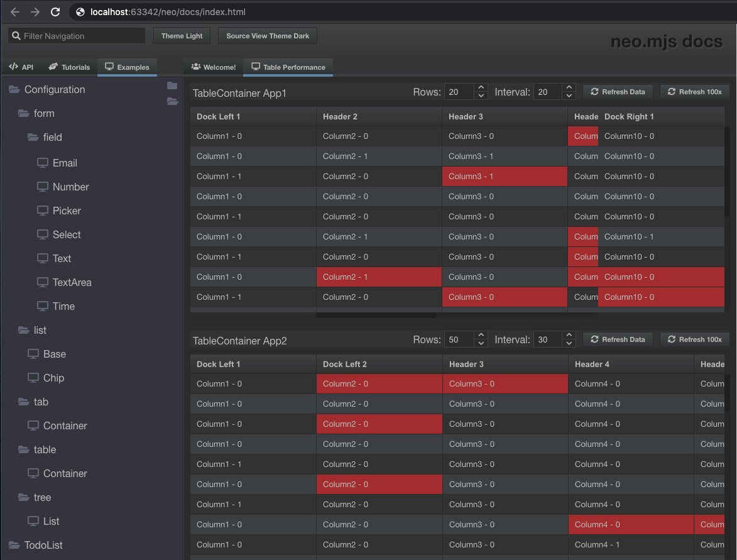
Task: Click App1 Header 2 column header
Action: [379, 116]
